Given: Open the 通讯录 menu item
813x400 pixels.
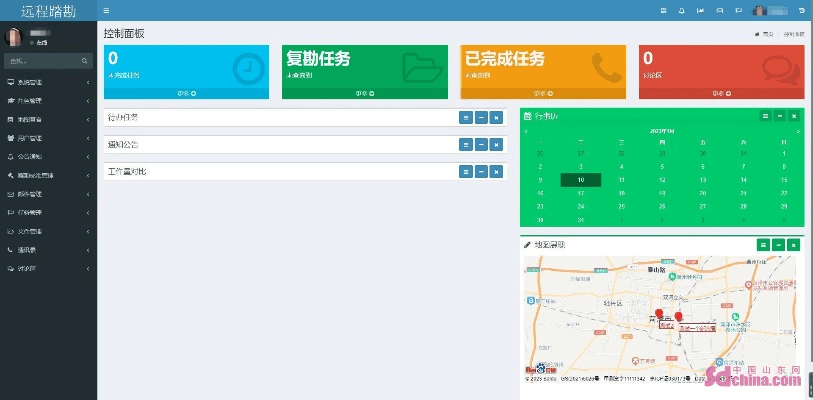Looking at the screenshot, I should tap(48, 250).
